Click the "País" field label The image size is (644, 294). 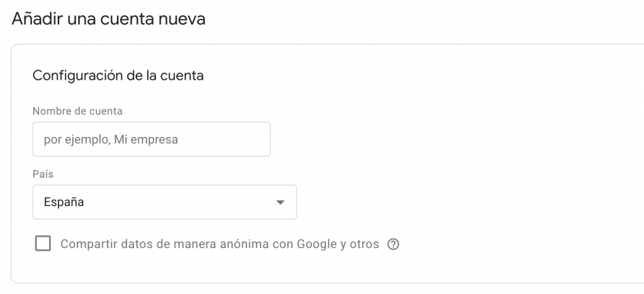[42, 174]
